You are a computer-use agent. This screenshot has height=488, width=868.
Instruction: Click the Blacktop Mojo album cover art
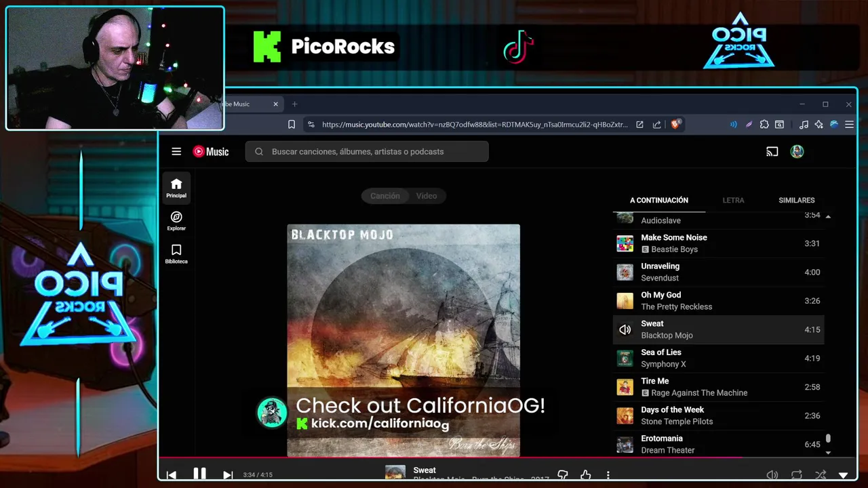(403, 340)
